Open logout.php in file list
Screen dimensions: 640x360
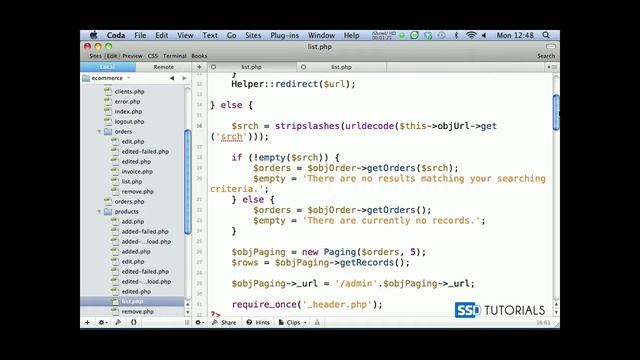(129, 122)
